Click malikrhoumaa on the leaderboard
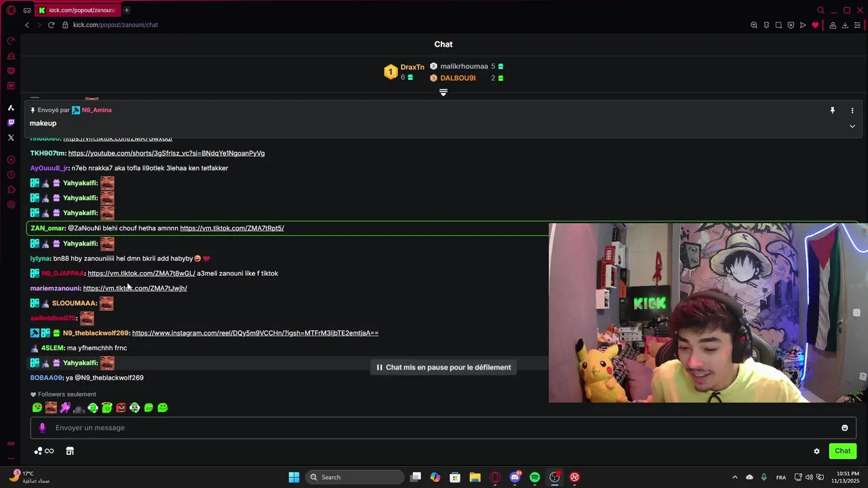Image resolution: width=868 pixels, height=488 pixels. (464, 66)
